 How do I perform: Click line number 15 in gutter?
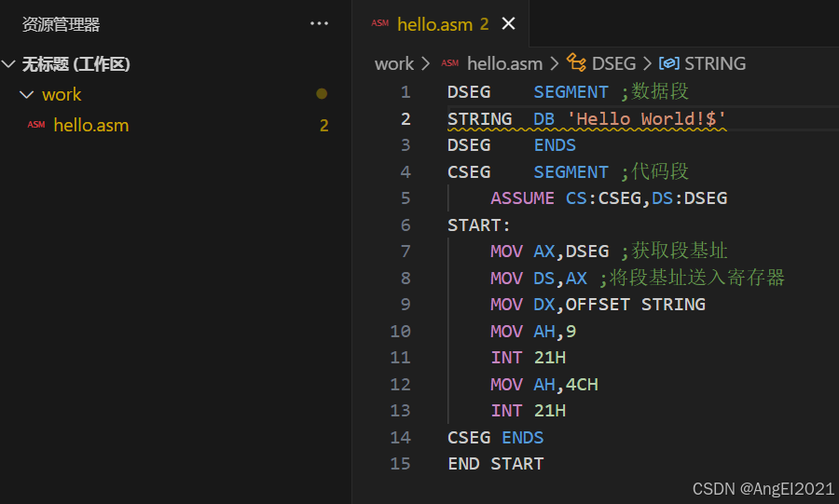[400, 463]
